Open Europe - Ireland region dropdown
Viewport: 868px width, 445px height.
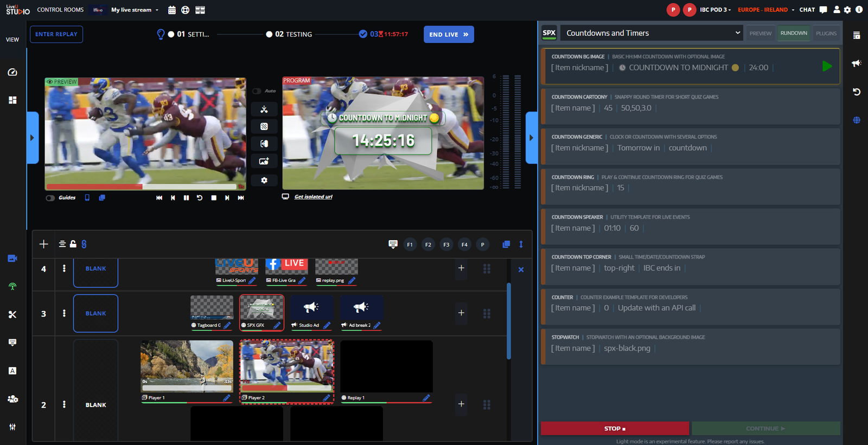(x=765, y=10)
